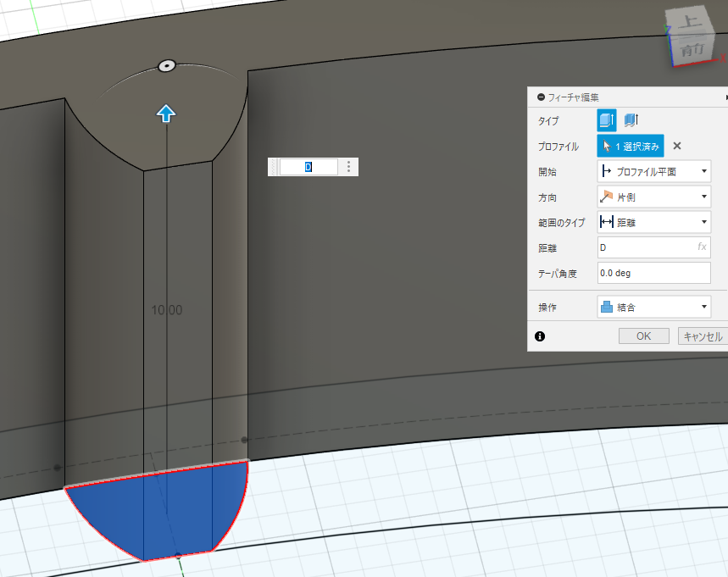Expand the dialog's right edge arrow
728x577 pixels.
pos(725,97)
